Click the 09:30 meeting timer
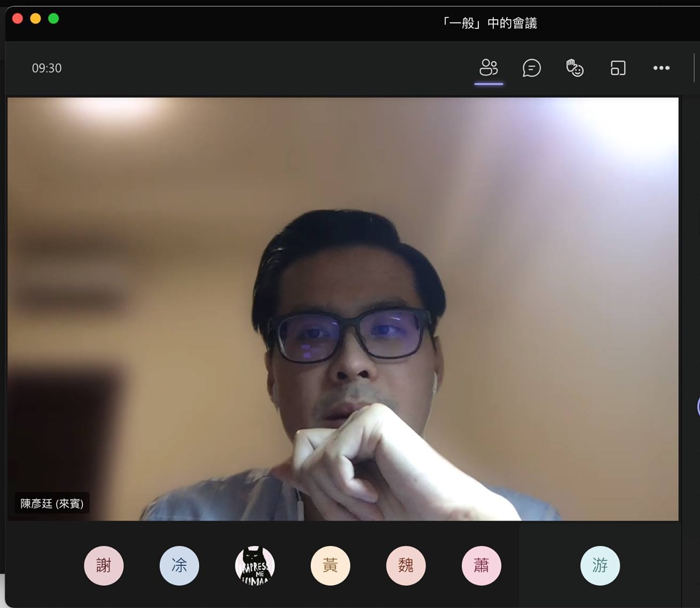 click(47, 68)
